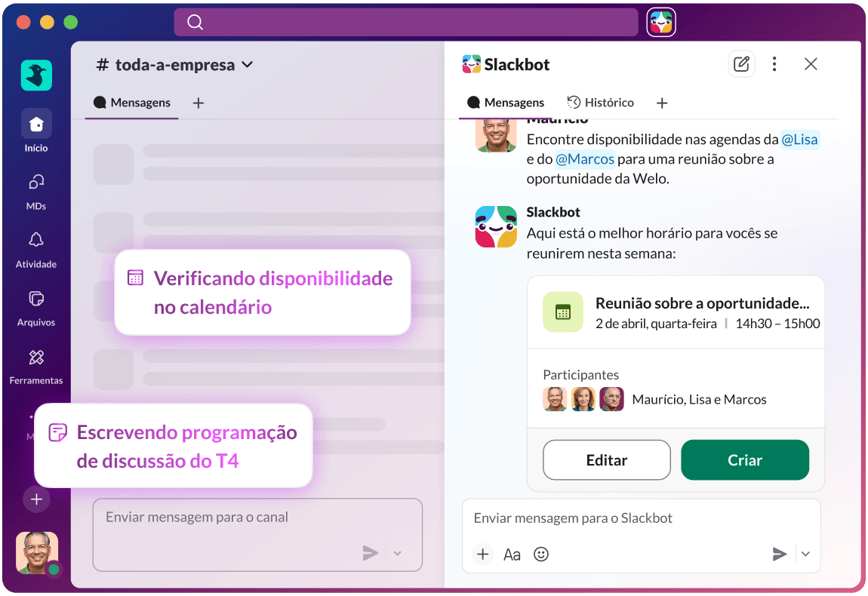868x596 pixels.
Task: Click the plus icon below the sidebar
Action: pos(36,499)
